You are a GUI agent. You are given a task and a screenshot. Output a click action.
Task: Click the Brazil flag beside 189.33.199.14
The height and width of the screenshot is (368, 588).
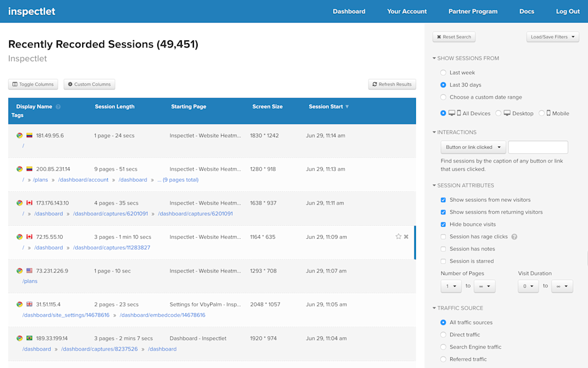(x=29, y=338)
